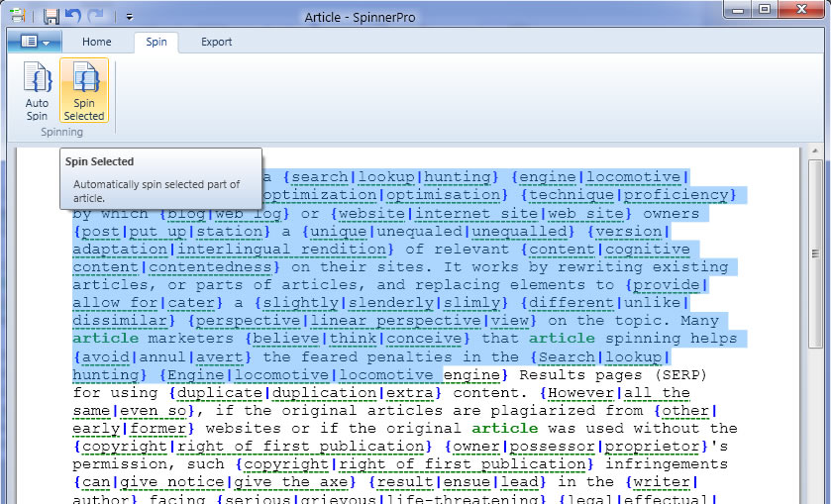The width and height of the screenshot is (831, 504).
Task: Click the Save icon in quick access toolbar
Action: (x=52, y=17)
